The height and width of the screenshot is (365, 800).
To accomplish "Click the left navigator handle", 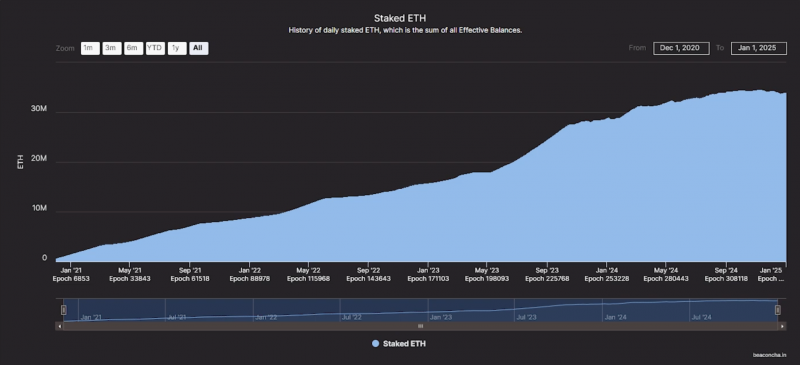I will (x=64, y=310).
